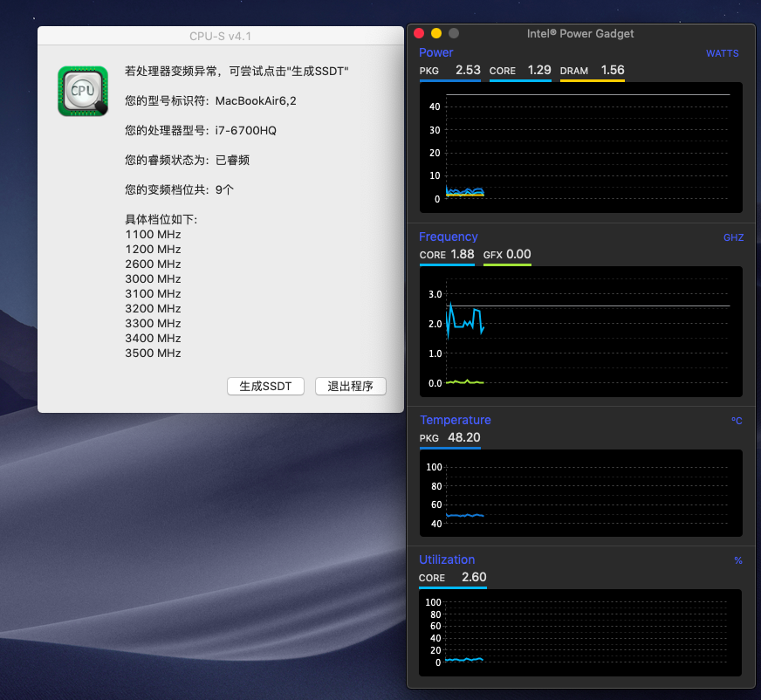Click the 生成SSDT button
The width and height of the screenshot is (761, 700).
[x=265, y=387]
